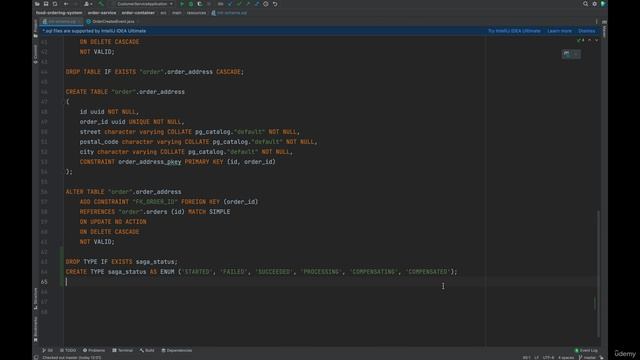Click the CREATE TYPE saga_status line
Viewport: 640px width, 360px height.
(x=261, y=272)
